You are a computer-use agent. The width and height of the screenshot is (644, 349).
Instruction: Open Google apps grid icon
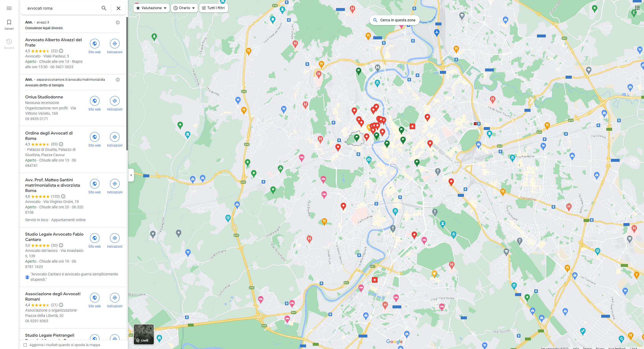pos(637,8)
